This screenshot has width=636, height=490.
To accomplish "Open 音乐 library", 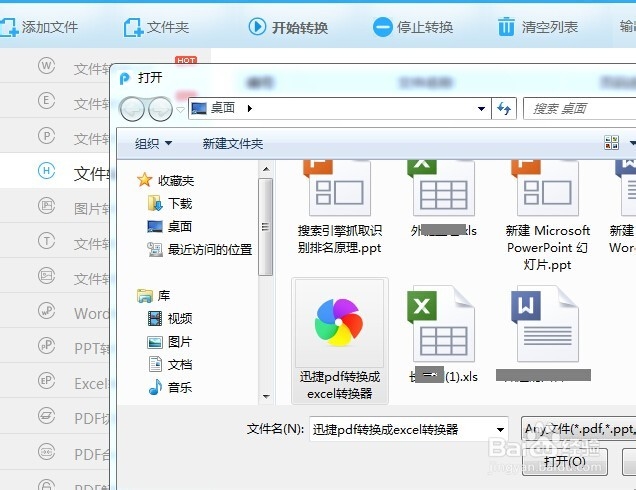I will pyautogui.click(x=170, y=387).
